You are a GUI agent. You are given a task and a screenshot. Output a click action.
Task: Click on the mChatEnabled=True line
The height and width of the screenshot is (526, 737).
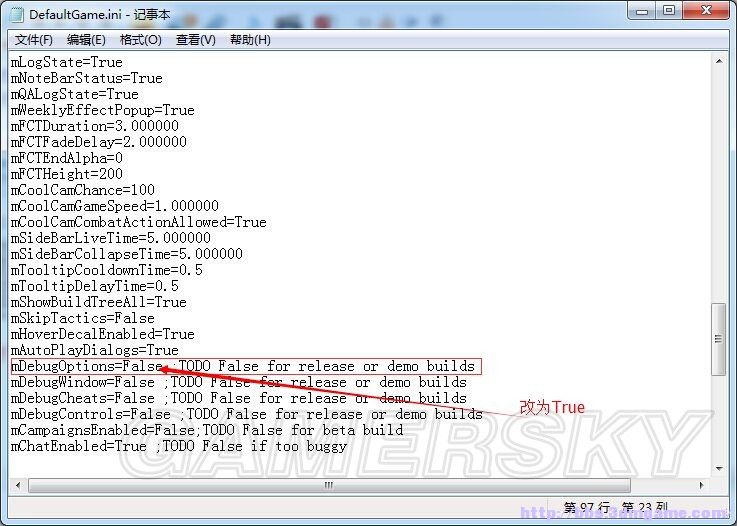pyautogui.click(x=78, y=446)
